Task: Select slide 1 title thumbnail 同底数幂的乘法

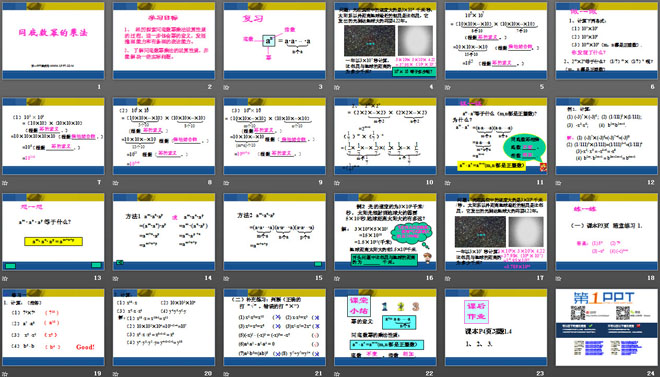Action: coord(53,41)
